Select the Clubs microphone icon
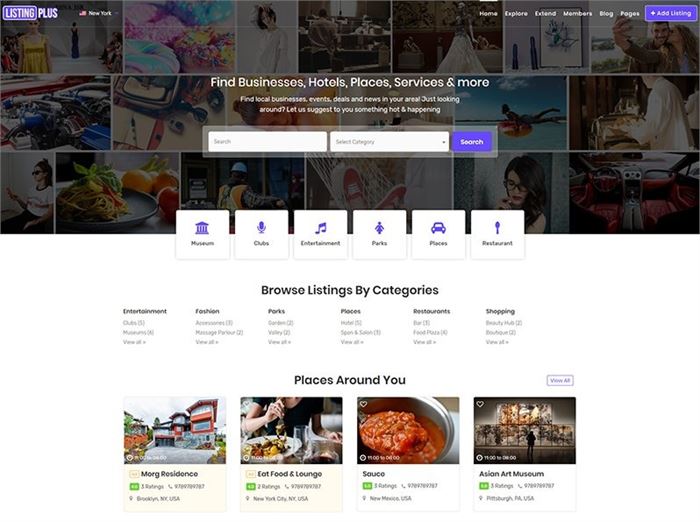700x522 pixels. coord(261,229)
